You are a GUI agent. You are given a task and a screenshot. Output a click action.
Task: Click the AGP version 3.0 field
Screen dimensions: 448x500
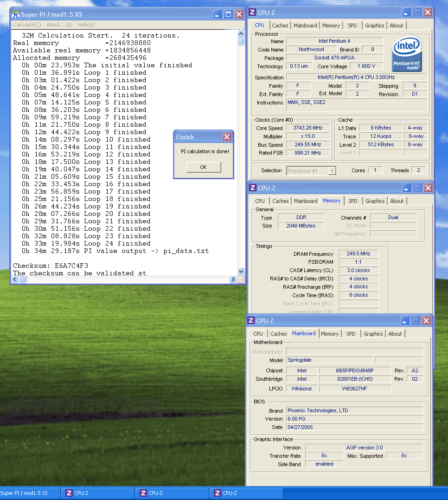364,448
